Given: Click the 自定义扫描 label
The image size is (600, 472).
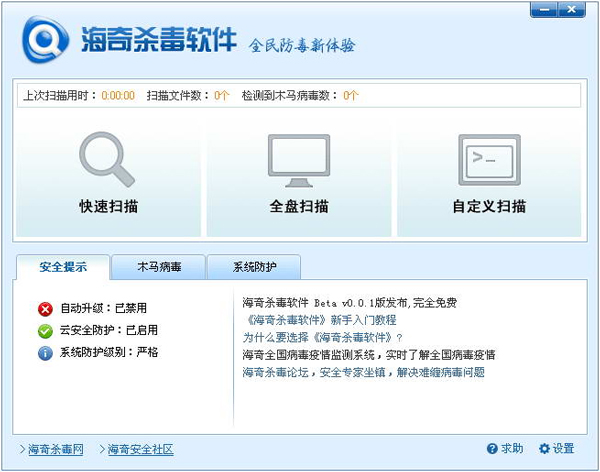Looking at the screenshot, I should [489, 206].
